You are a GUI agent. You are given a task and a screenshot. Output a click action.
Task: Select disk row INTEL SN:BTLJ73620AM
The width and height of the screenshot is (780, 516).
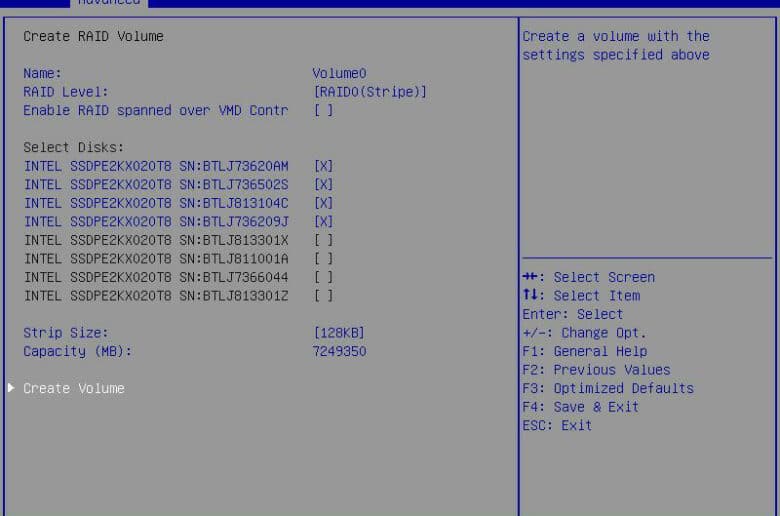coord(156,166)
